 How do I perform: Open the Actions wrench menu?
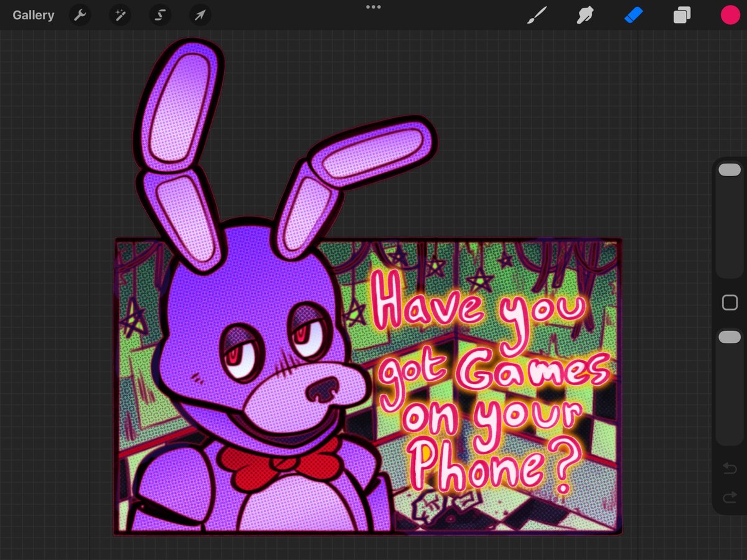pyautogui.click(x=80, y=15)
